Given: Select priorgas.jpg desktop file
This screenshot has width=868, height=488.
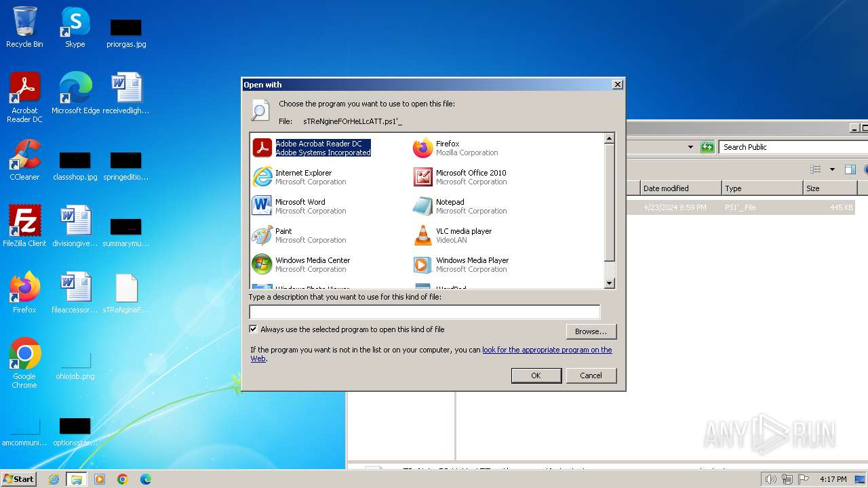Looking at the screenshot, I should 126,33.
